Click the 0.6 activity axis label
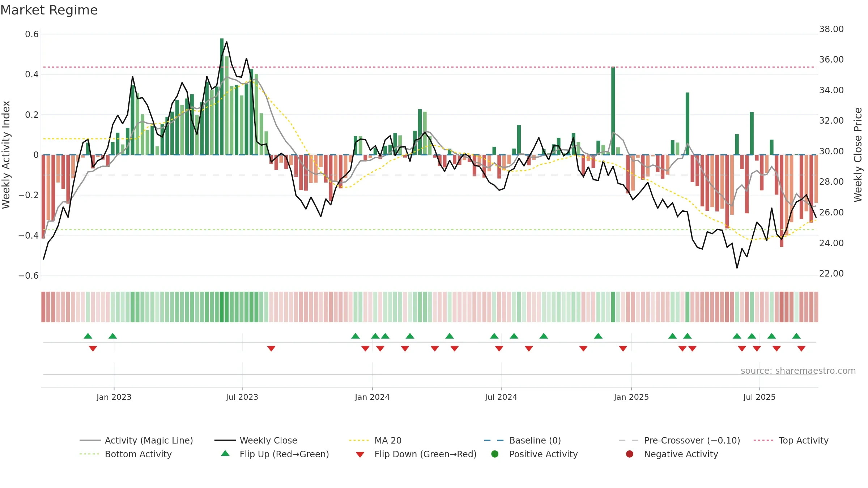This screenshot has width=868, height=488. [32, 34]
